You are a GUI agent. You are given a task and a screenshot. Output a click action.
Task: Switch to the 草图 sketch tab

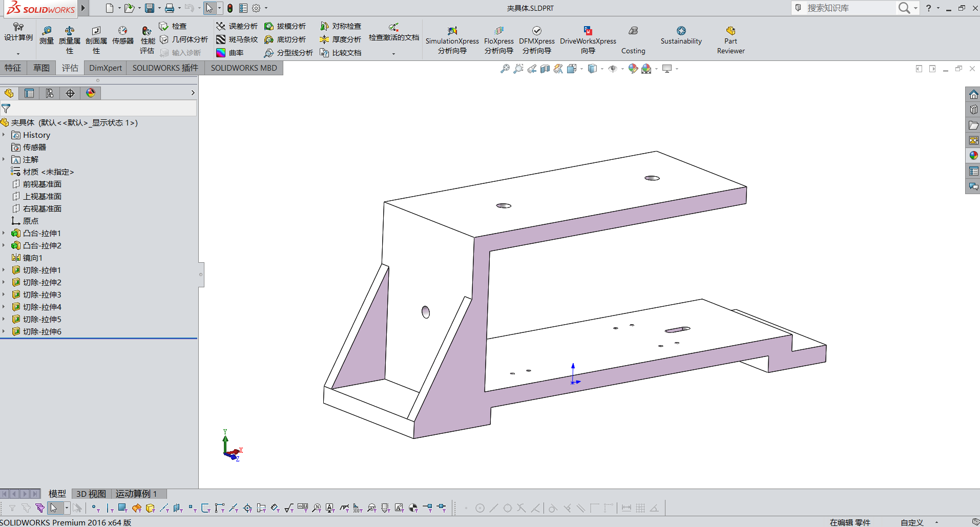(x=41, y=68)
